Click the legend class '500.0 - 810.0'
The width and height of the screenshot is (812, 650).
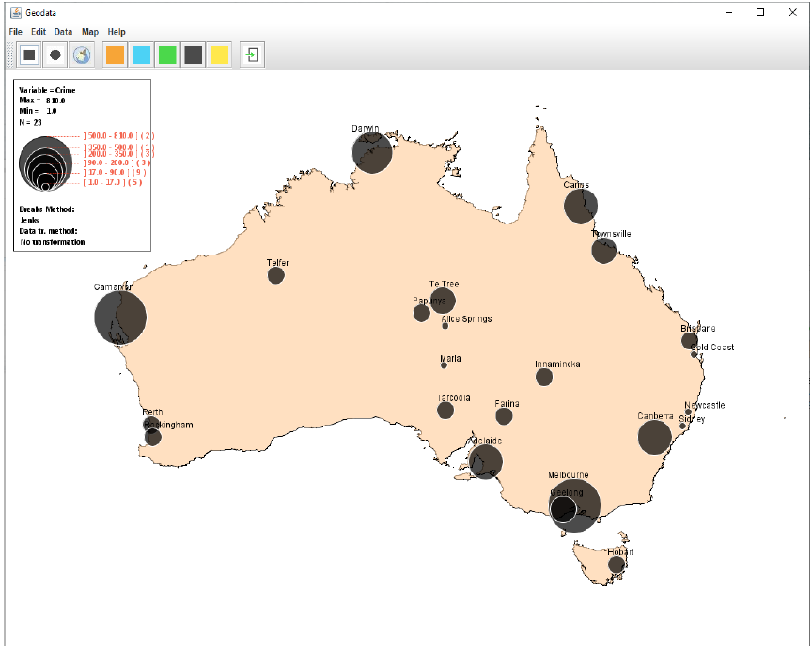coord(118,136)
